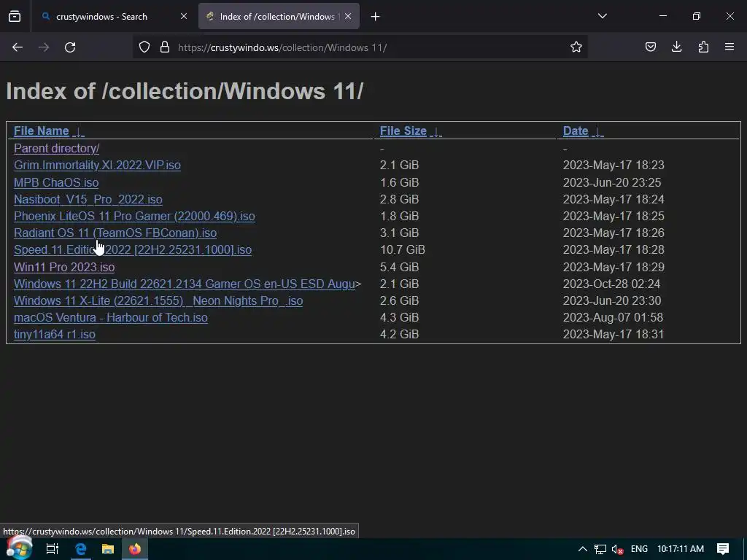This screenshot has width=747, height=560.
Task: Open a new browser tab
Action: click(376, 17)
